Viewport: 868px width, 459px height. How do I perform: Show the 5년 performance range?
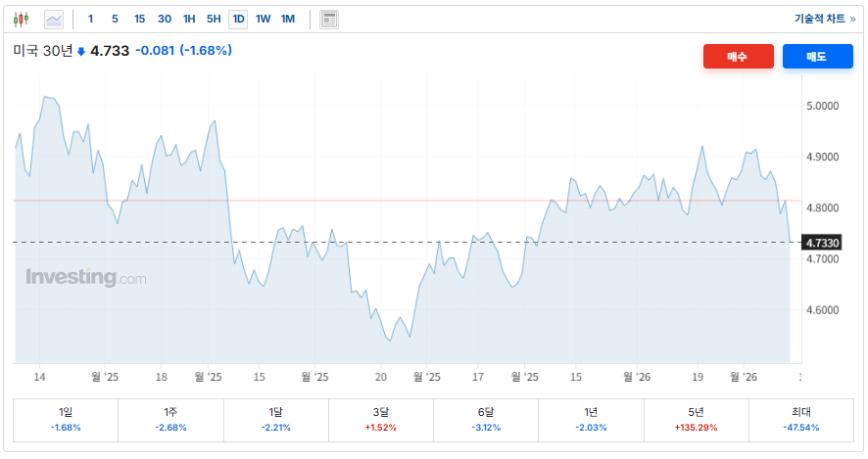[x=696, y=420]
